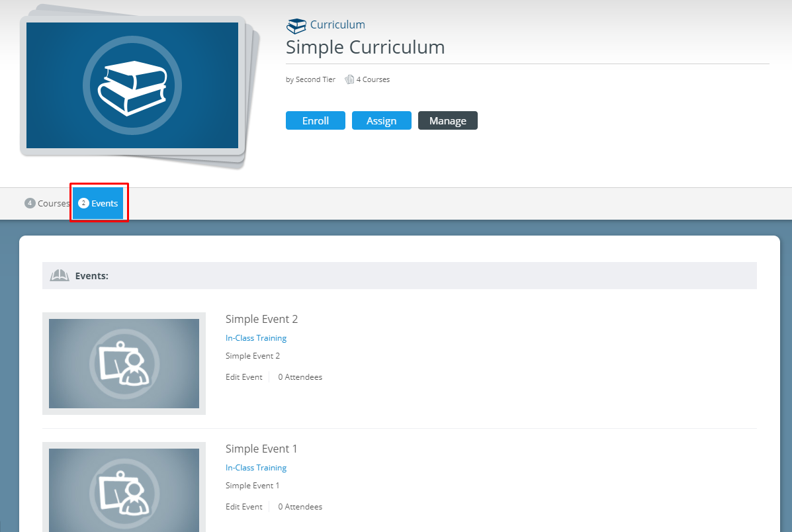Click the 'Events:' section heading
The width and height of the screenshot is (792, 532).
tap(92, 276)
